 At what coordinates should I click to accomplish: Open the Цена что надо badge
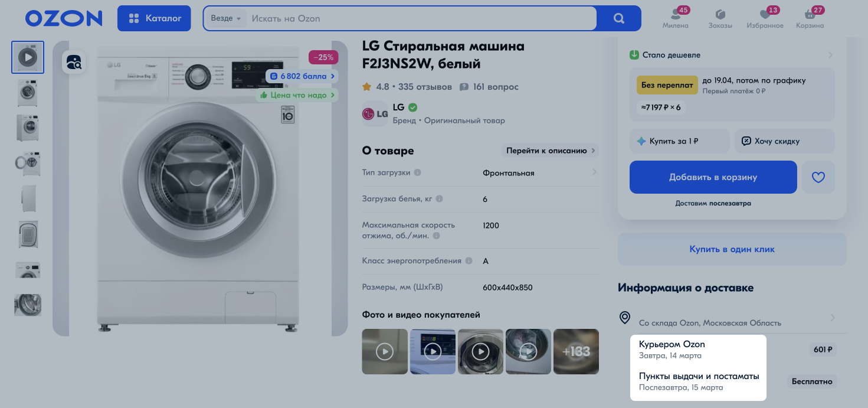click(x=297, y=95)
